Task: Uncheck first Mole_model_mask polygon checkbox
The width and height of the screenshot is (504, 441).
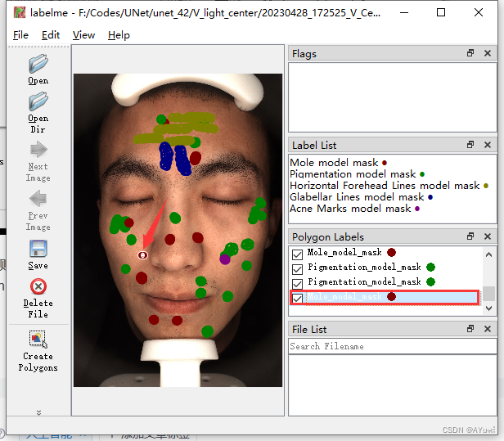Action: [297, 254]
